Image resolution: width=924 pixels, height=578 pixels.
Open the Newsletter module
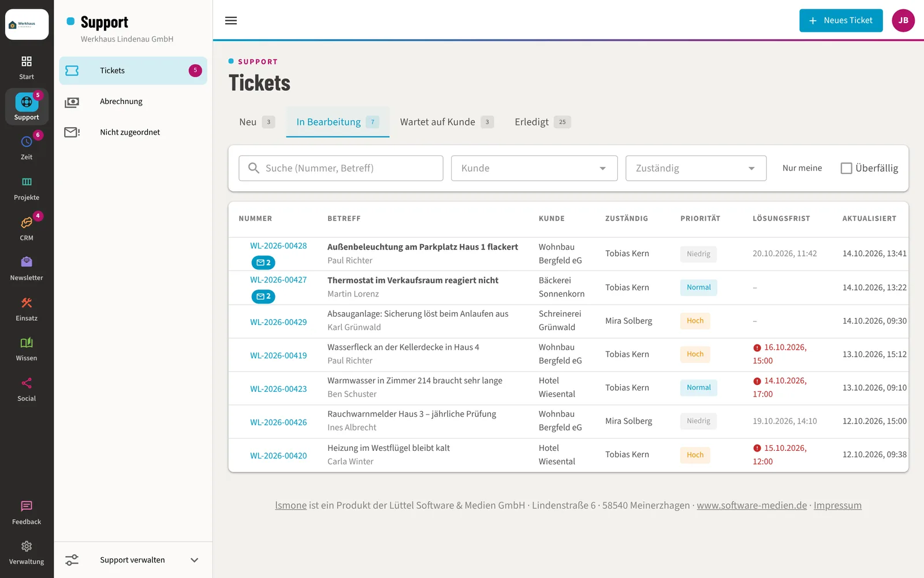pyautogui.click(x=27, y=269)
